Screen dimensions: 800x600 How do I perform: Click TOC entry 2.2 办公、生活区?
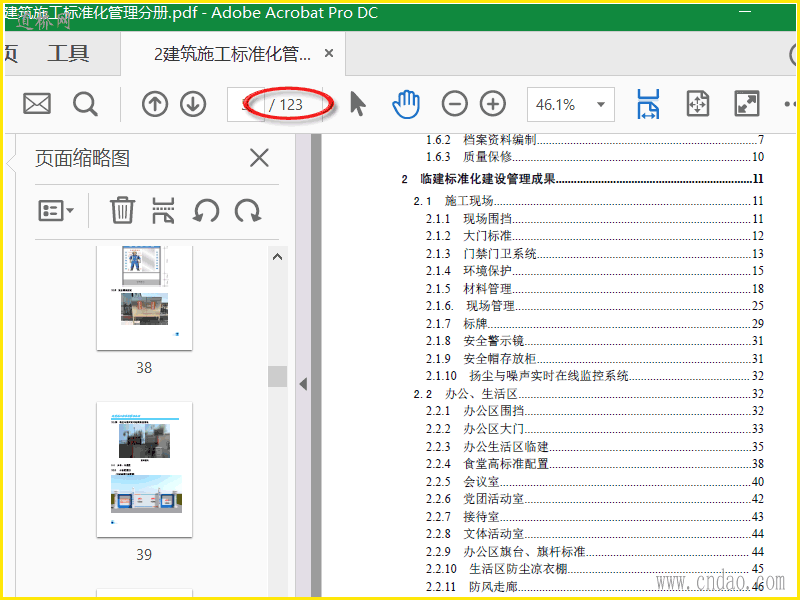tap(588, 393)
